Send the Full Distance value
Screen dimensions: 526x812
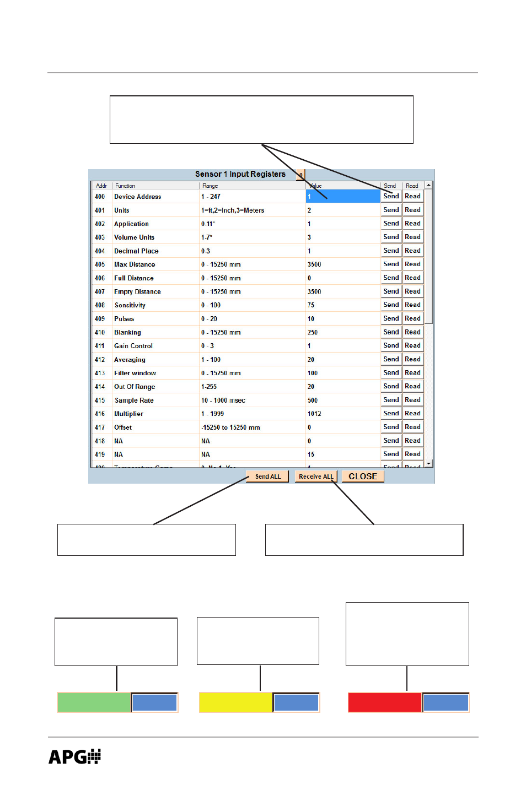point(391,278)
